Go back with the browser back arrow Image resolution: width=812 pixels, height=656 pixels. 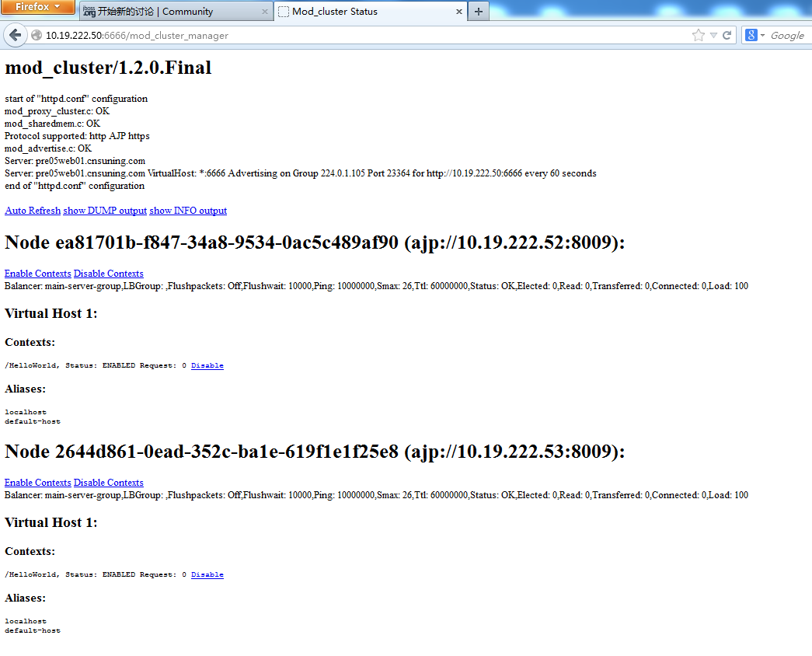[15, 35]
